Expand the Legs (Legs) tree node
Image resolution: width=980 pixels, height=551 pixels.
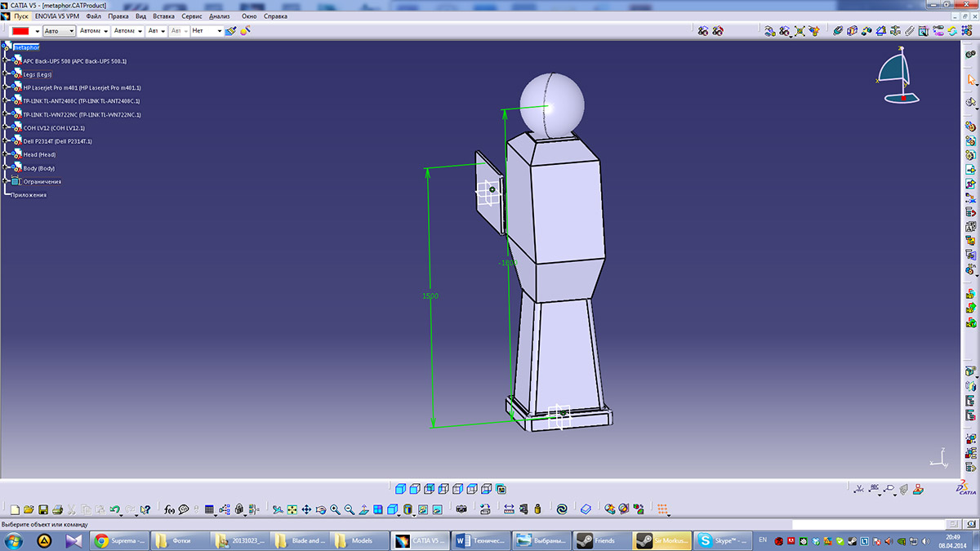tap(5, 74)
